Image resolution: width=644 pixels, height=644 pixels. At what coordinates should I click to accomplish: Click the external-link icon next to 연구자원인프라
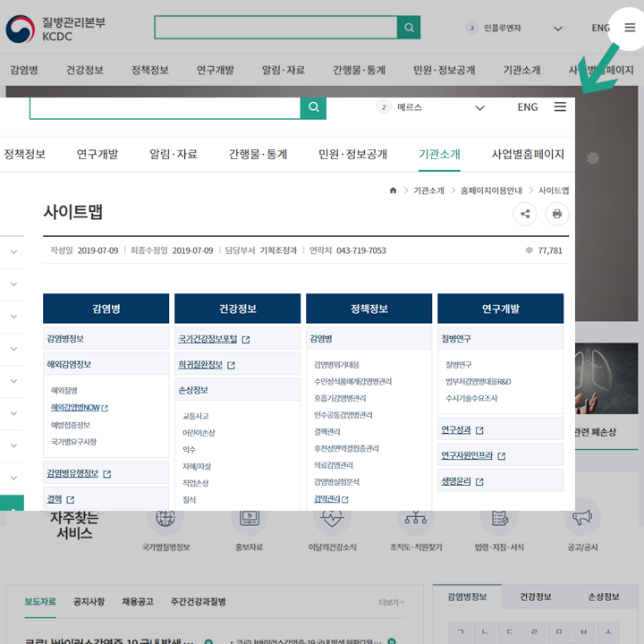(x=502, y=456)
